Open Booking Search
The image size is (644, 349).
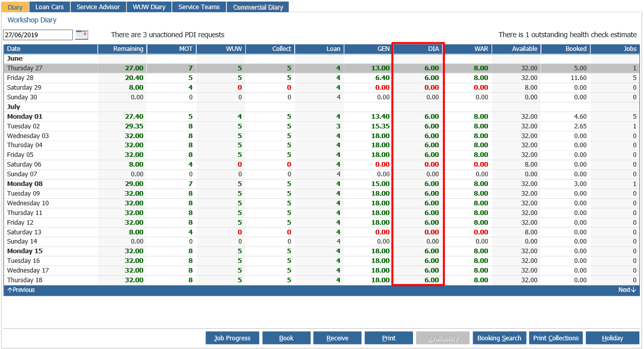pos(499,338)
